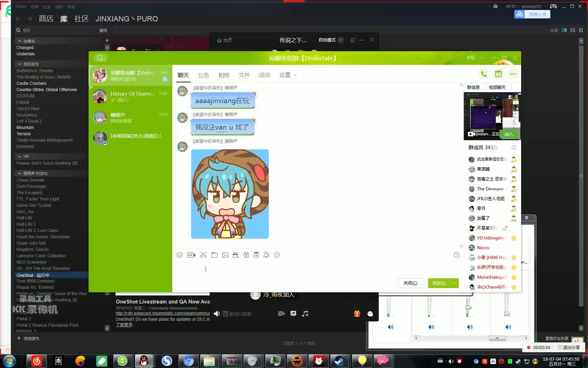
Task: Select member The Devourer in list
Action: (x=492, y=189)
